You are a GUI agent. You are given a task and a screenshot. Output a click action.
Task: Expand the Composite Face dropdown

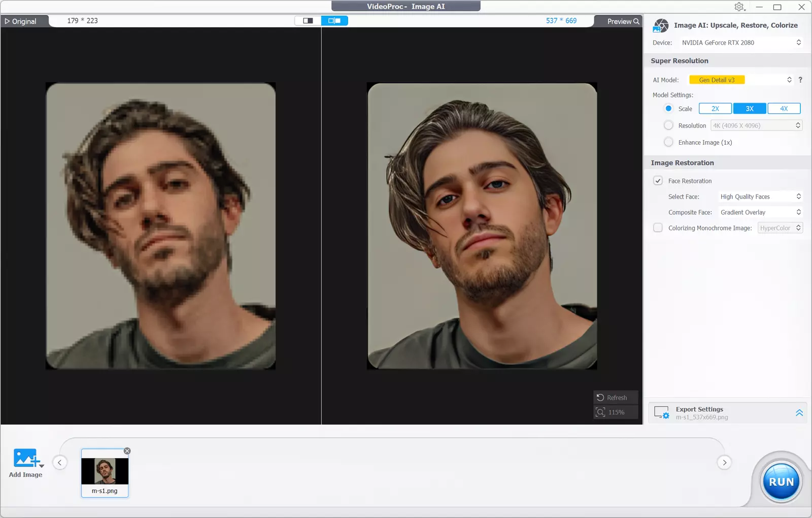tap(760, 212)
